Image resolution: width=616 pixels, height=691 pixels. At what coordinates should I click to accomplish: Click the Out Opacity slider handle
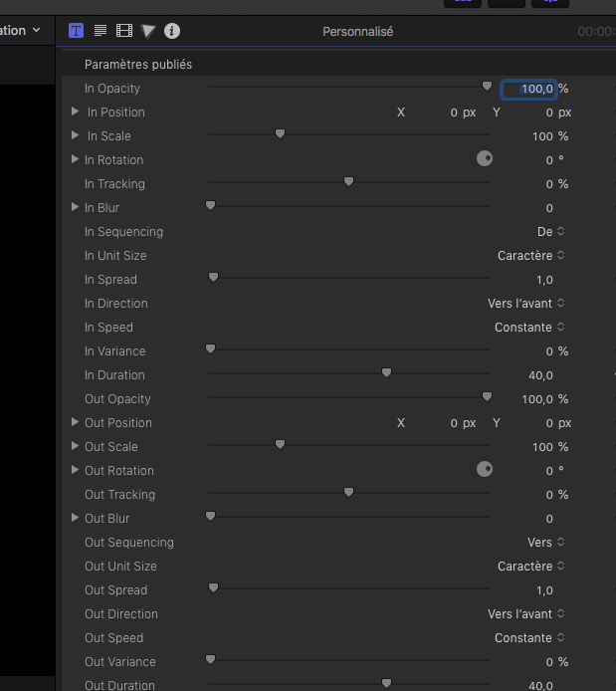click(x=487, y=397)
